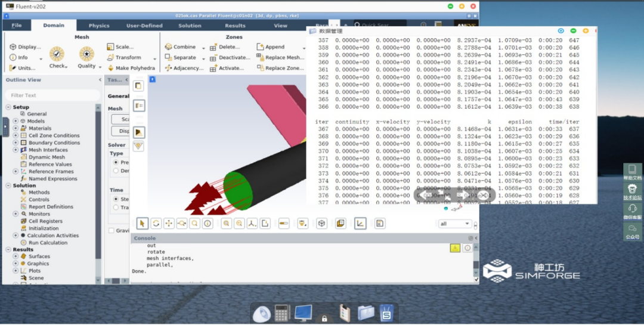Open the Transform dropdown arrow
This screenshot has height=325, width=644.
pos(154,58)
